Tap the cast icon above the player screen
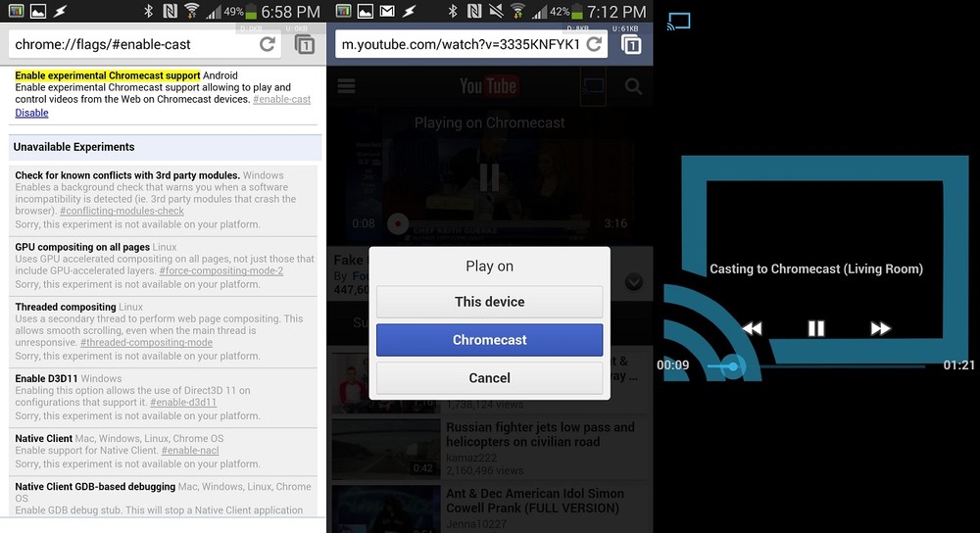The image size is (980, 533). click(x=679, y=22)
